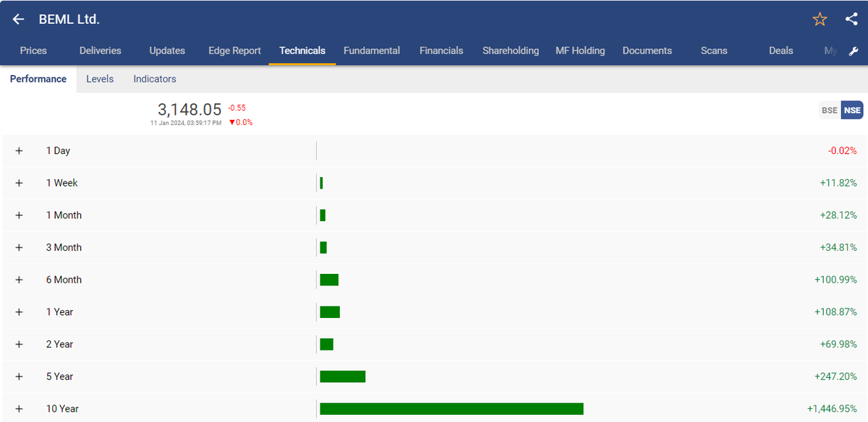Open the Prices tab
Image resolution: width=868 pixels, height=422 pixels.
(33, 51)
